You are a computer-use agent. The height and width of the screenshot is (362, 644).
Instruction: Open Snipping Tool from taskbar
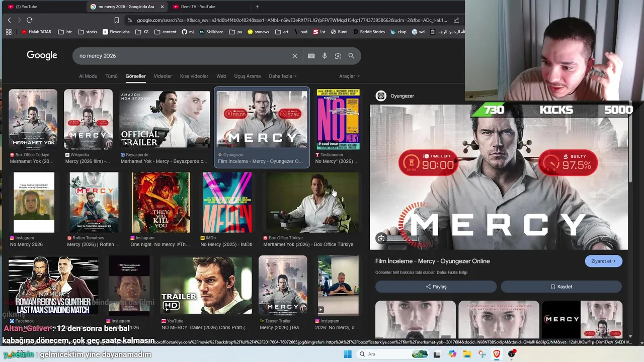(482, 354)
